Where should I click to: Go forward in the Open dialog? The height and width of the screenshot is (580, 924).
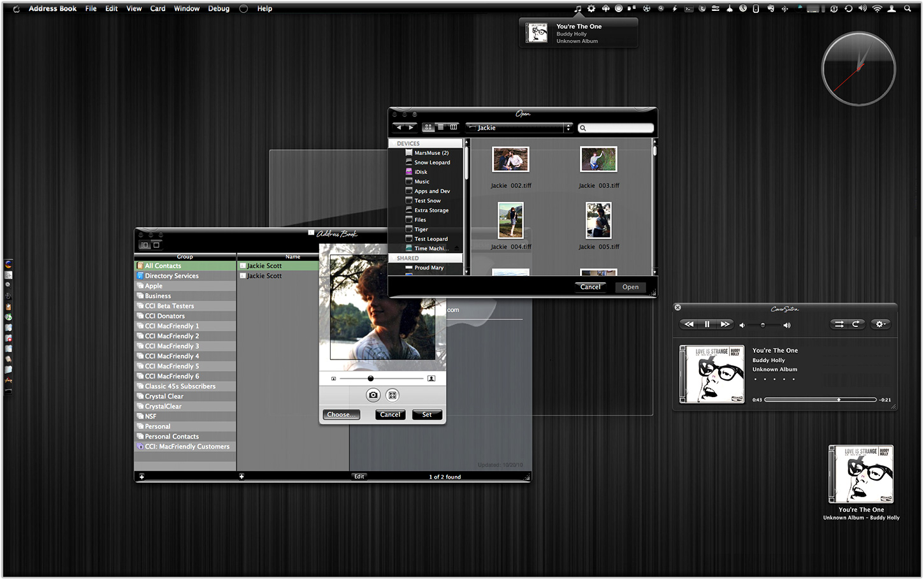pyautogui.click(x=411, y=127)
